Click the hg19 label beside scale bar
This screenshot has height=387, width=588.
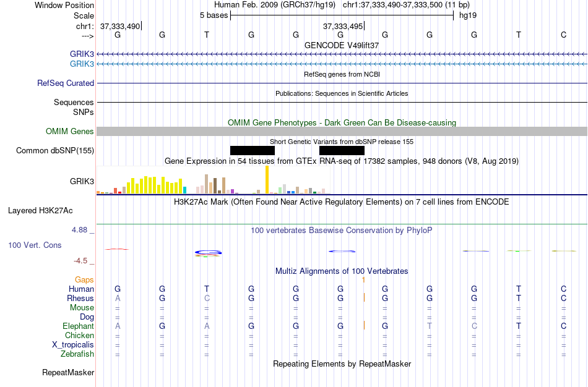pos(468,15)
